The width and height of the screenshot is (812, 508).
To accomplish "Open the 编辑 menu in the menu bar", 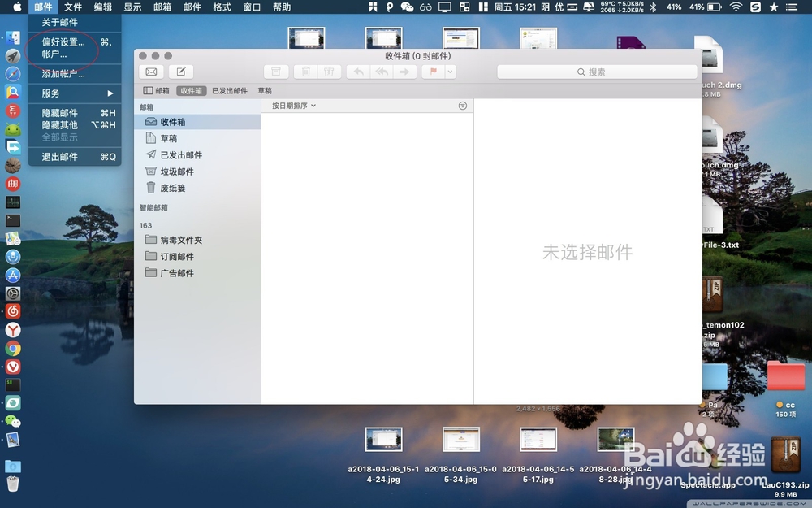I will [x=102, y=7].
